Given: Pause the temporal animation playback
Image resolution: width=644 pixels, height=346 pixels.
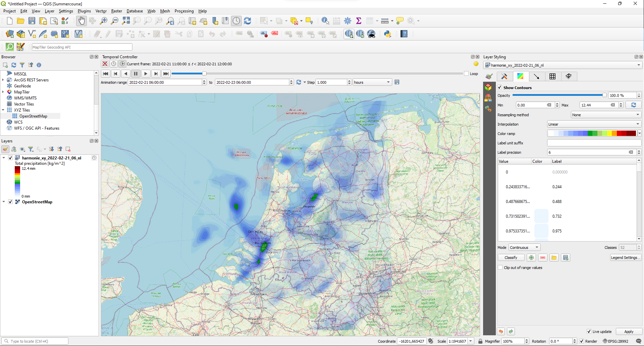Looking at the screenshot, I should [x=136, y=73].
